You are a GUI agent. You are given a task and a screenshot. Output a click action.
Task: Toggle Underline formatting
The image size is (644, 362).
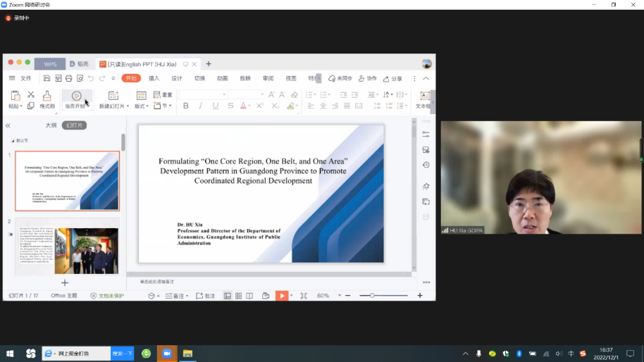click(215, 106)
